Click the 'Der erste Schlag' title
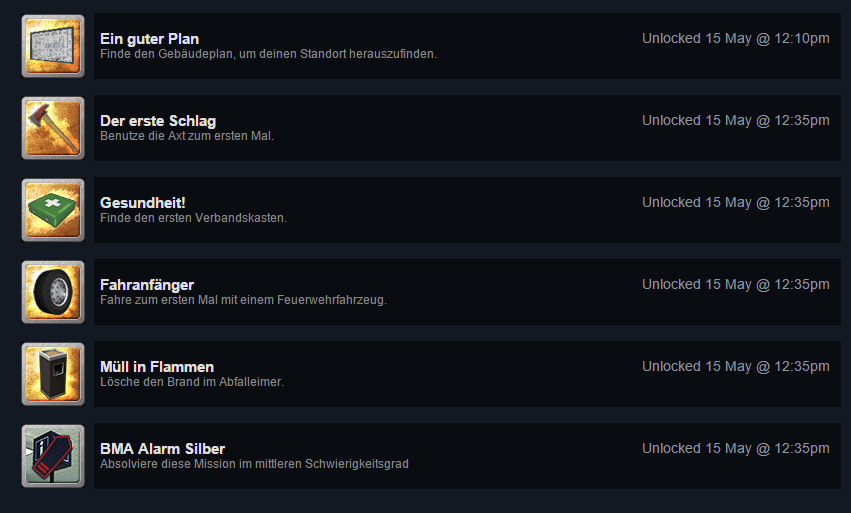The image size is (851, 513). tap(158, 121)
